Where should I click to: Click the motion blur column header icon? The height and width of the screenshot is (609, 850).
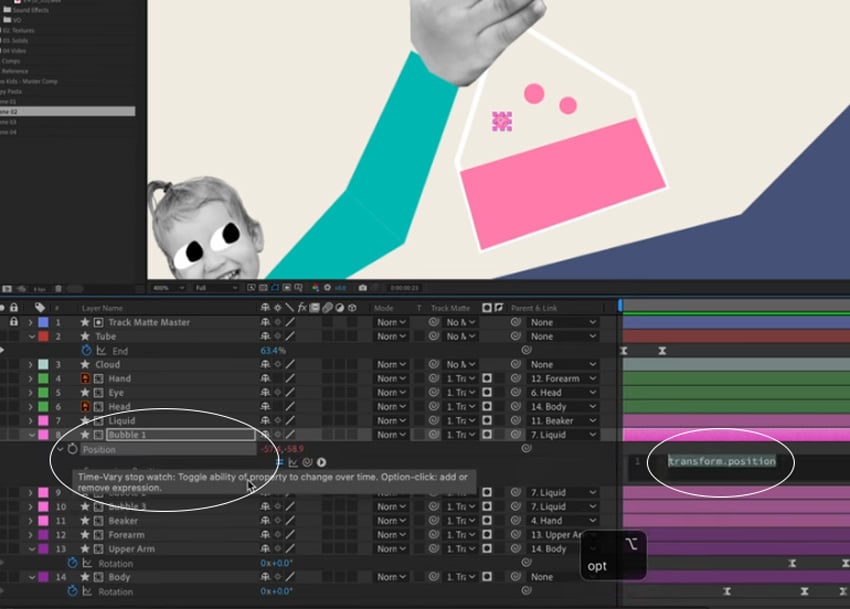(x=327, y=307)
